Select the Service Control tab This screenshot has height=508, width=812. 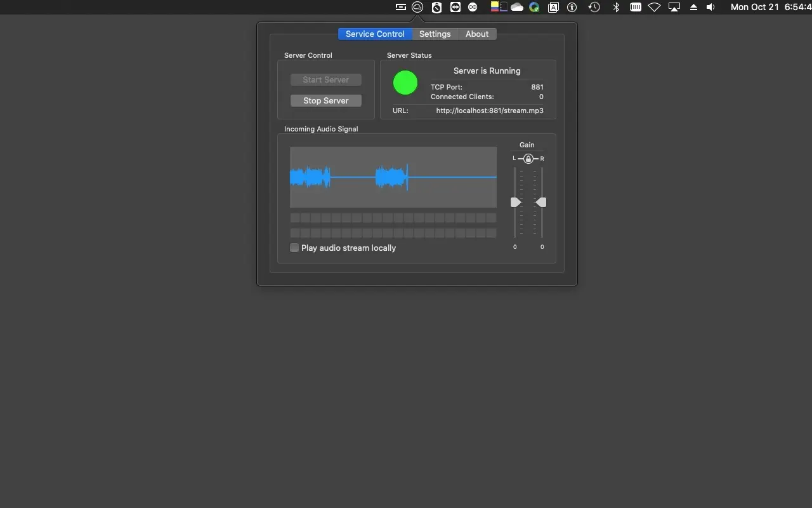pos(375,34)
